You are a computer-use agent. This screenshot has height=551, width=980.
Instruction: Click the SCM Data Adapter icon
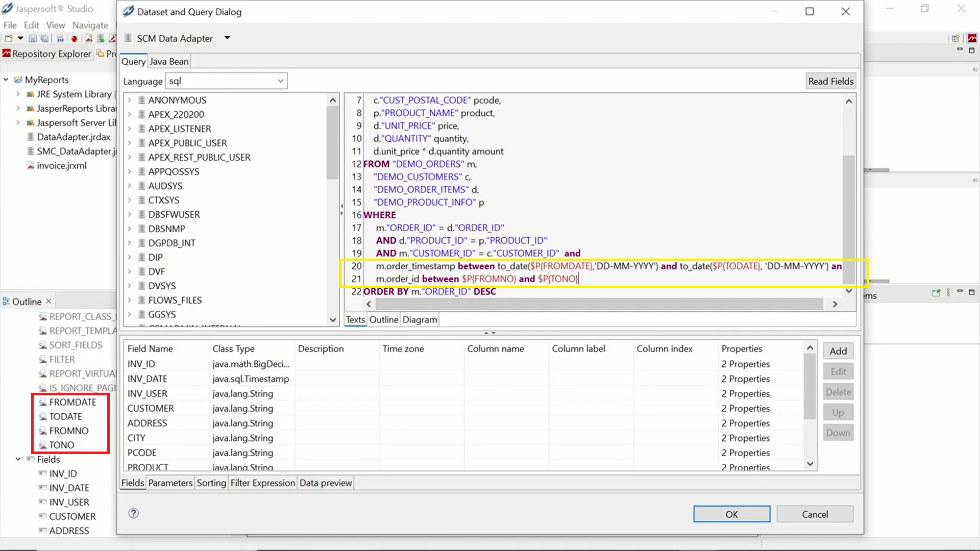(x=128, y=38)
